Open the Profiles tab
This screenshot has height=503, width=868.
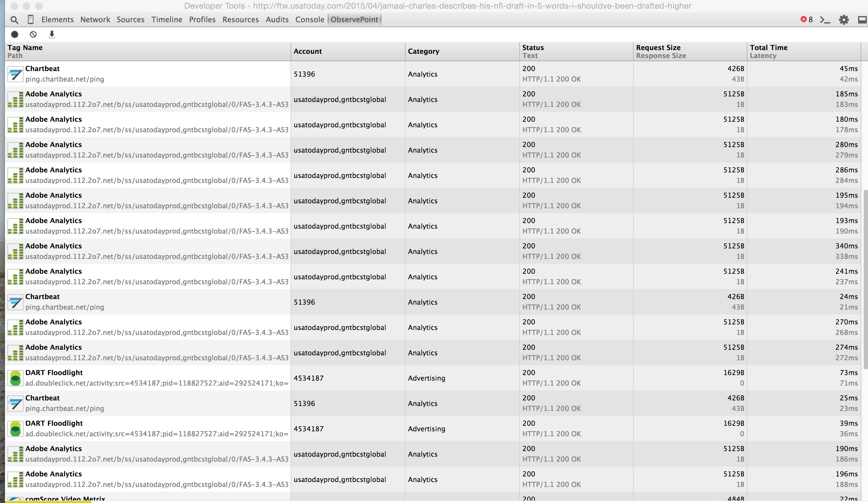(x=202, y=20)
